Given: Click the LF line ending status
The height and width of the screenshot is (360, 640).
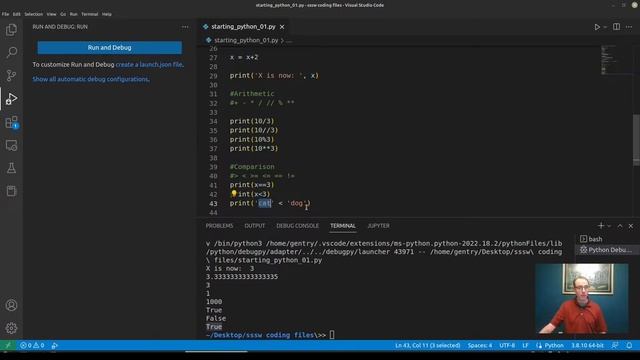Looking at the screenshot, I should [x=525, y=345].
